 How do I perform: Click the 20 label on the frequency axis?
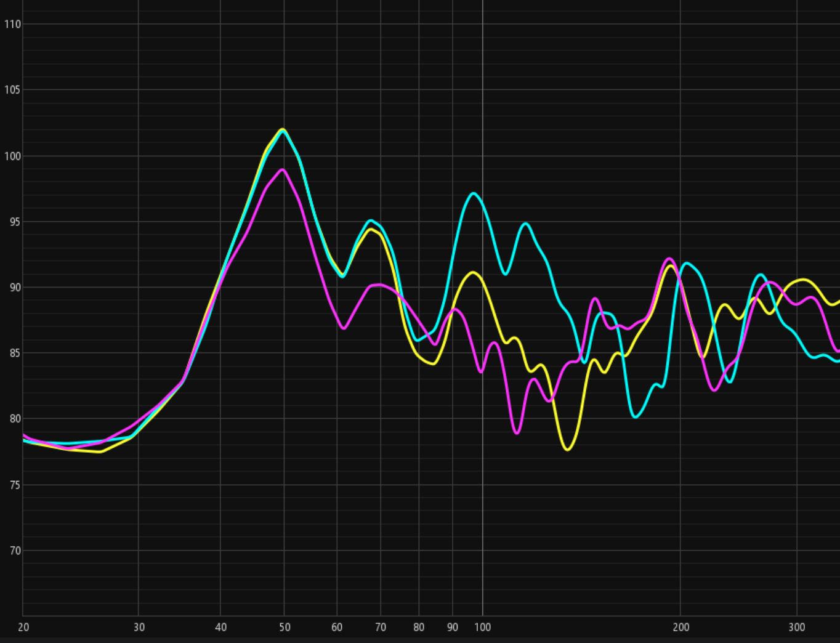23,627
